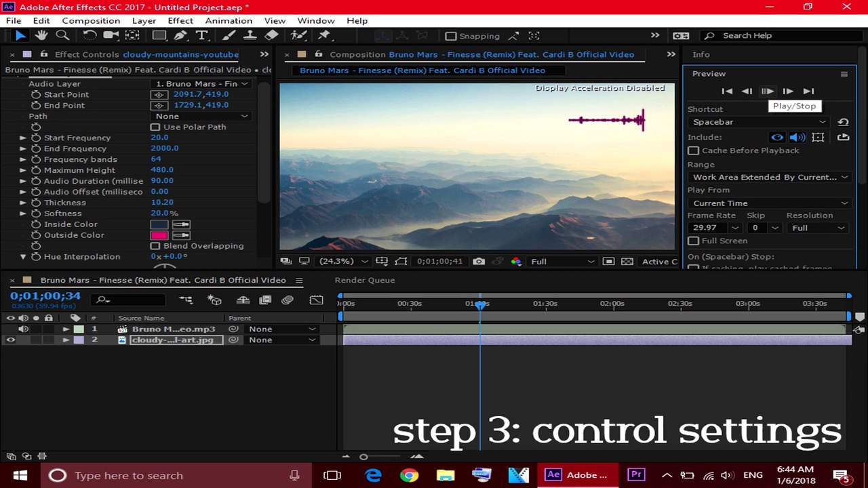Open Show Channel color management icon

point(516,262)
